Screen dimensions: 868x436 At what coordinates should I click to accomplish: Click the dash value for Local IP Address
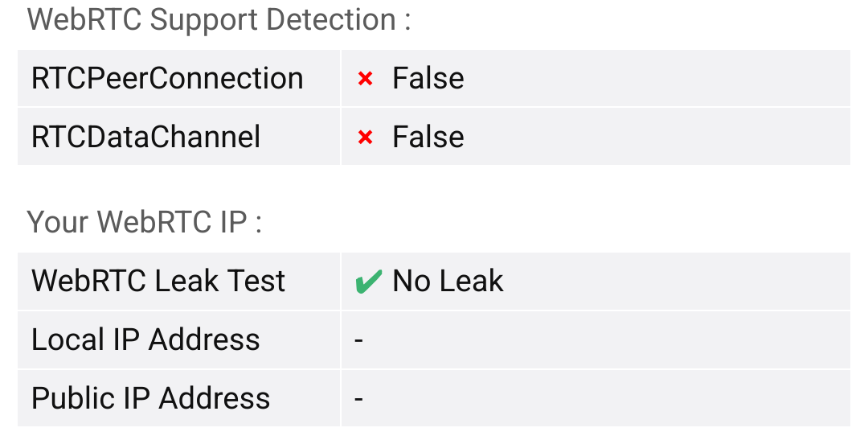point(359,340)
